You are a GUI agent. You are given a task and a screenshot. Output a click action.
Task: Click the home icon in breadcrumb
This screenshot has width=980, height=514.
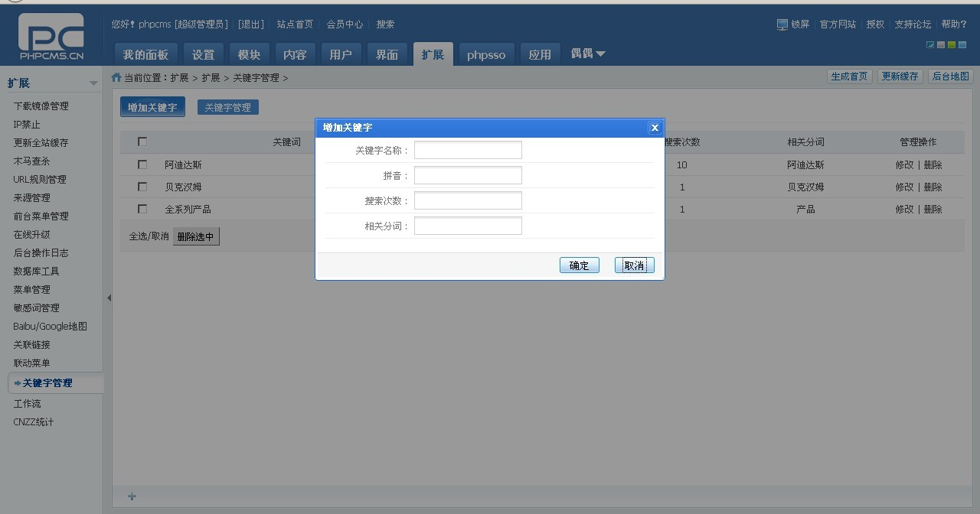(x=116, y=77)
